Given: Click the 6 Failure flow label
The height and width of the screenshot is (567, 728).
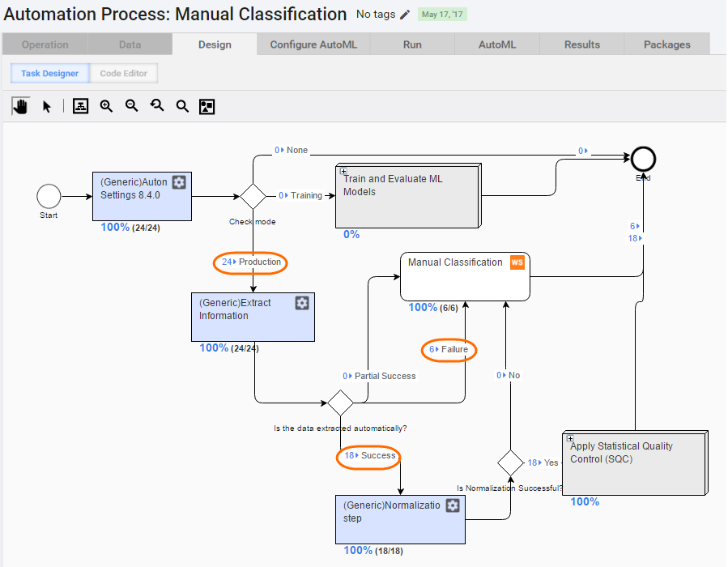Looking at the screenshot, I should pyautogui.click(x=449, y=349).
